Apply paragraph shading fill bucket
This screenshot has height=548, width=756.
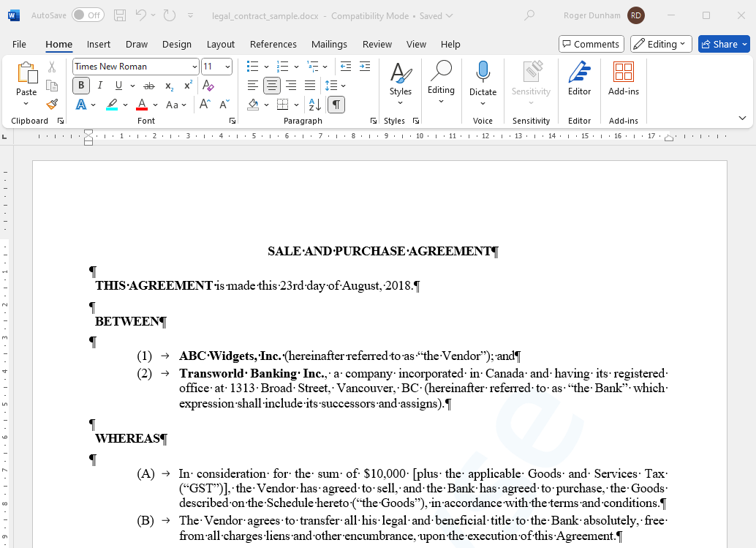253,104
